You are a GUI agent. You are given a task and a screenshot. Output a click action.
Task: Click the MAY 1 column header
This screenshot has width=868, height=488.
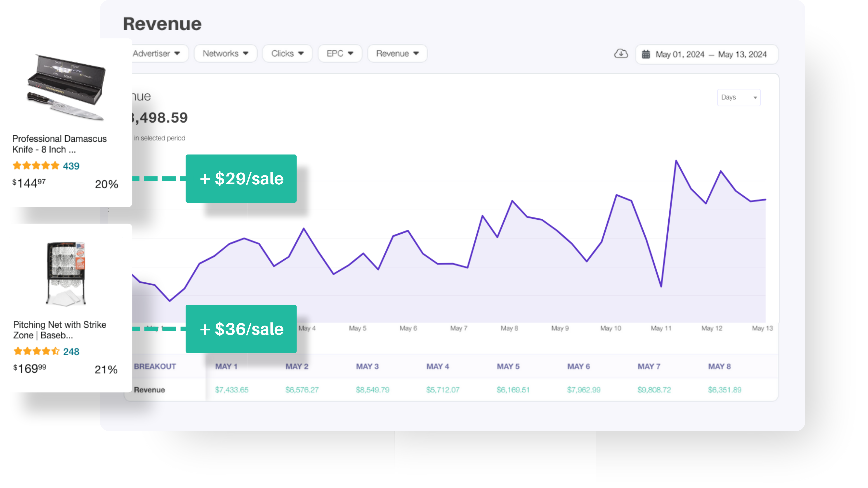pyautogui.click(x=226, y=366)
